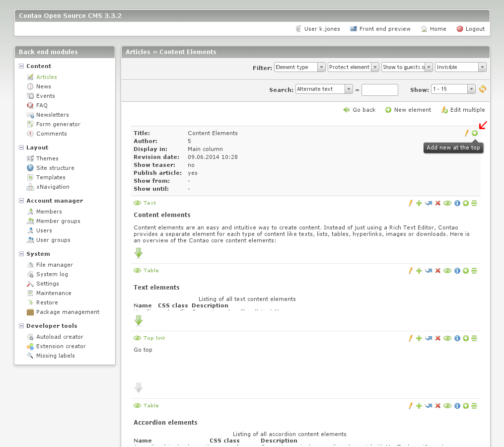Click the pencil icon in the article header
The height and width of the screenshot is (447, 504).
(466, 133)
